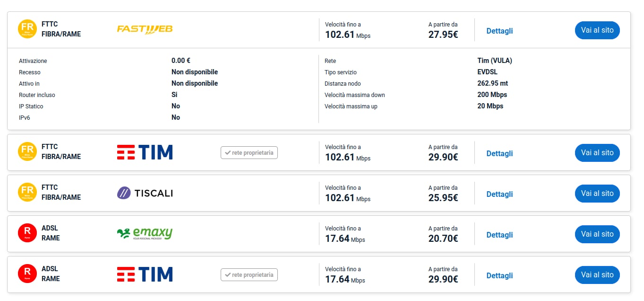Screen dimensions: 644x301
Task: Open emaxy's Vai al sito button
Action: (x=597, y=234)
